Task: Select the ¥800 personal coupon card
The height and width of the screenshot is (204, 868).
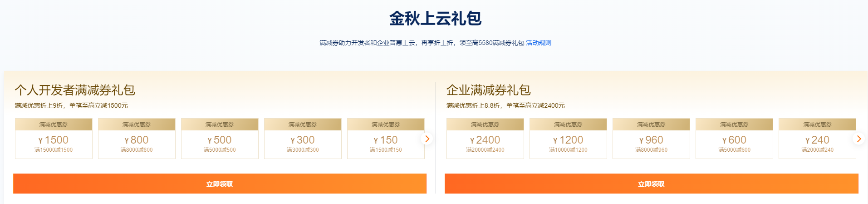Action: pyautogui.click(x=137, y=139)
